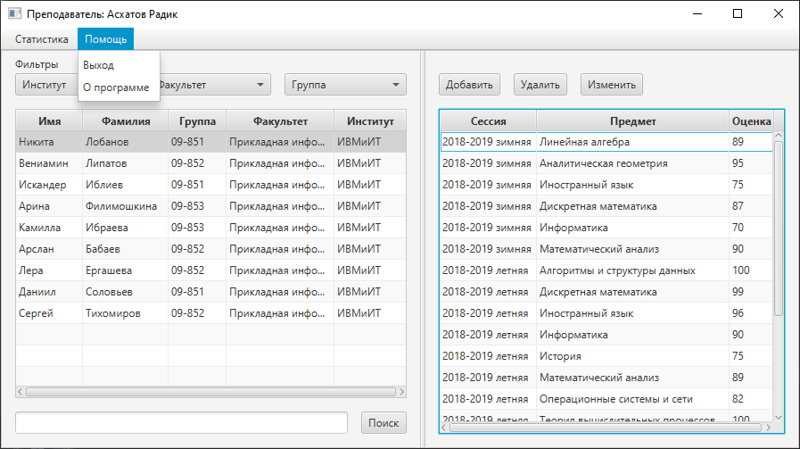
Task: Open the Институт filter dropdown
Action: click(x=46, y=85)
